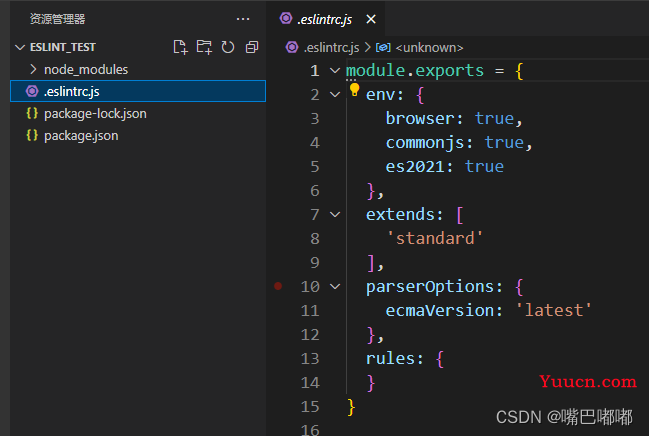The height and width of the screenshot is (436, 649).
Task: Refresh the explorer file tree
Action: coord(228,47)
